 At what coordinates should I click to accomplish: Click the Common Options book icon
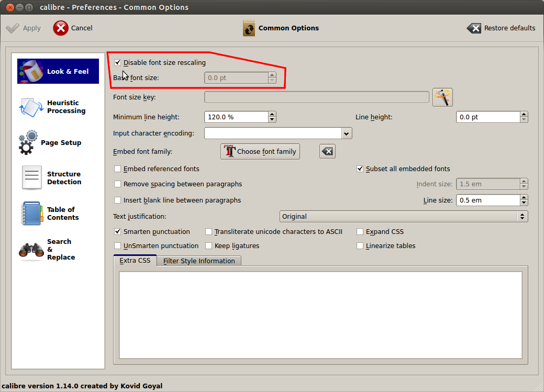[249, 28]
